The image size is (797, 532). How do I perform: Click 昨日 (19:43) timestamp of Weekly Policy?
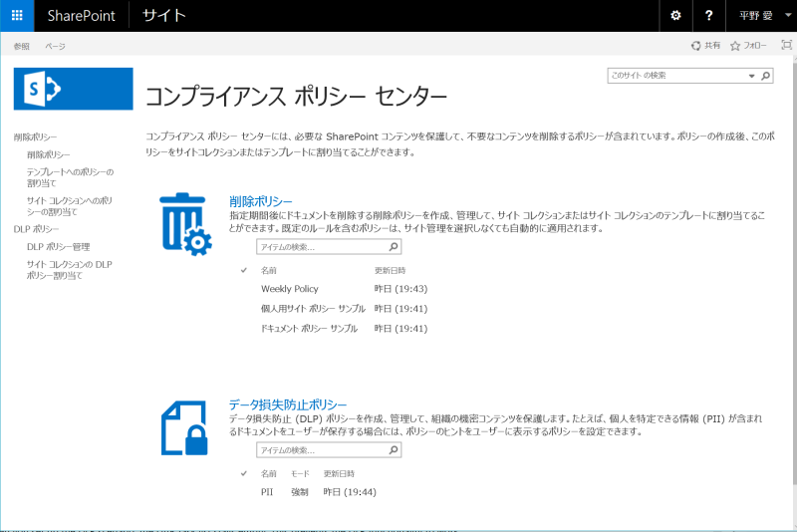coord(401,289)
